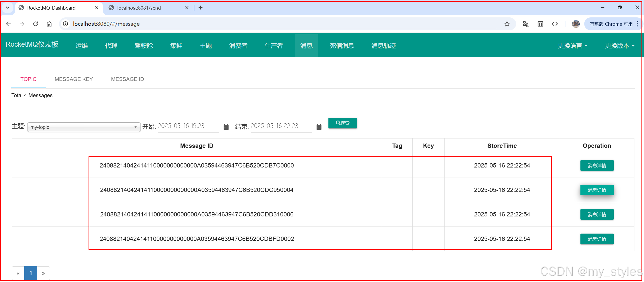This screenshot has width=644, height=282.
Task: Open the 更换版本 version dropdown
Action: (620, 46)
